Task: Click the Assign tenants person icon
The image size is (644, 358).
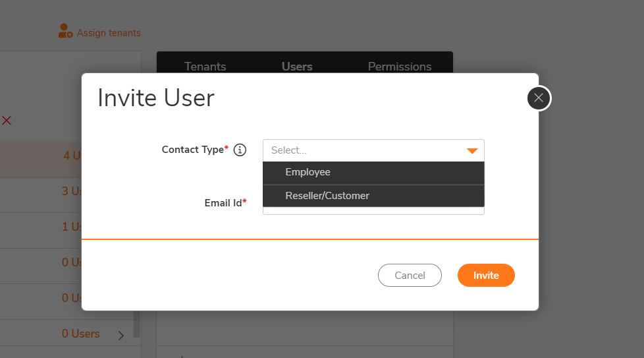Action: [65, 31]
